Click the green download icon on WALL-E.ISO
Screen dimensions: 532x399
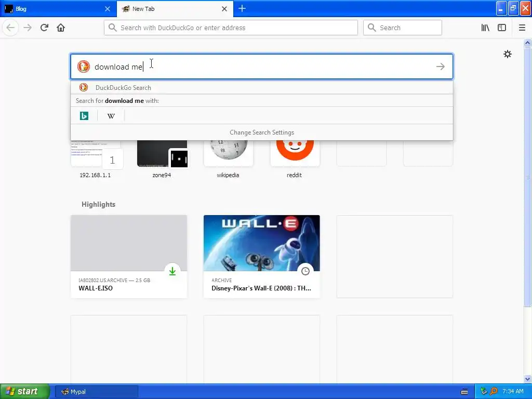tap(172, 271)
